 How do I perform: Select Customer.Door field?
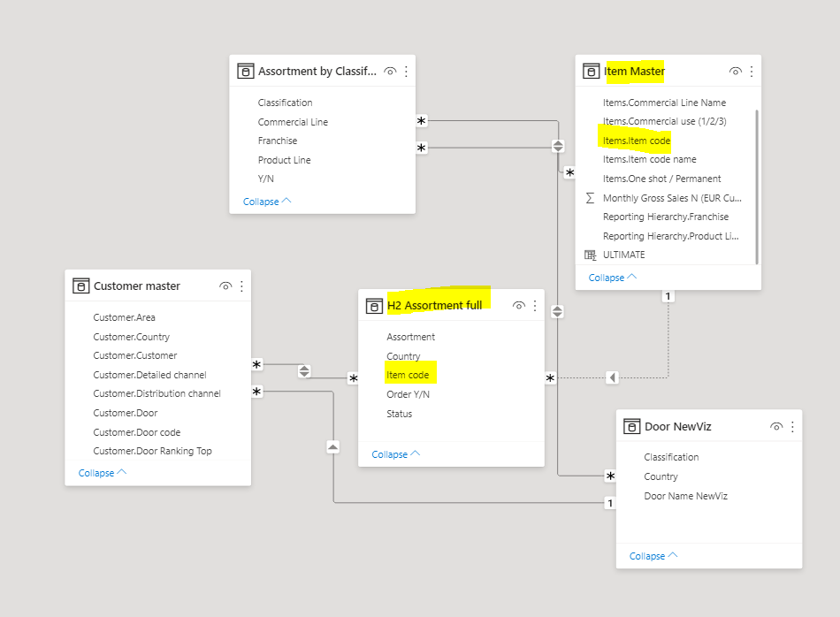click(x=126, y=413)
